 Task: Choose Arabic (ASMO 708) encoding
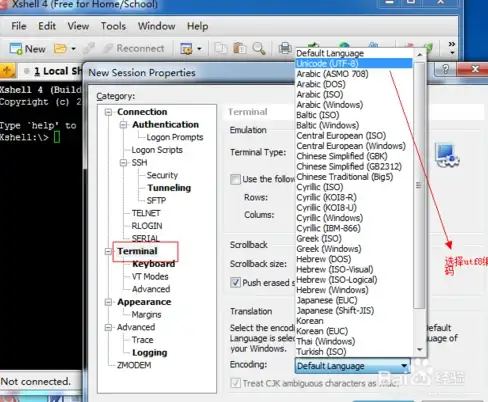point(354,74)
